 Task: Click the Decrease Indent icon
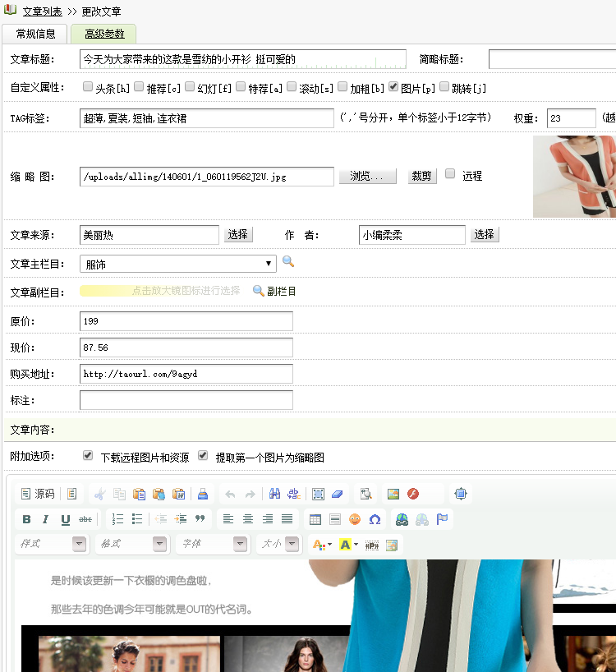161,519
